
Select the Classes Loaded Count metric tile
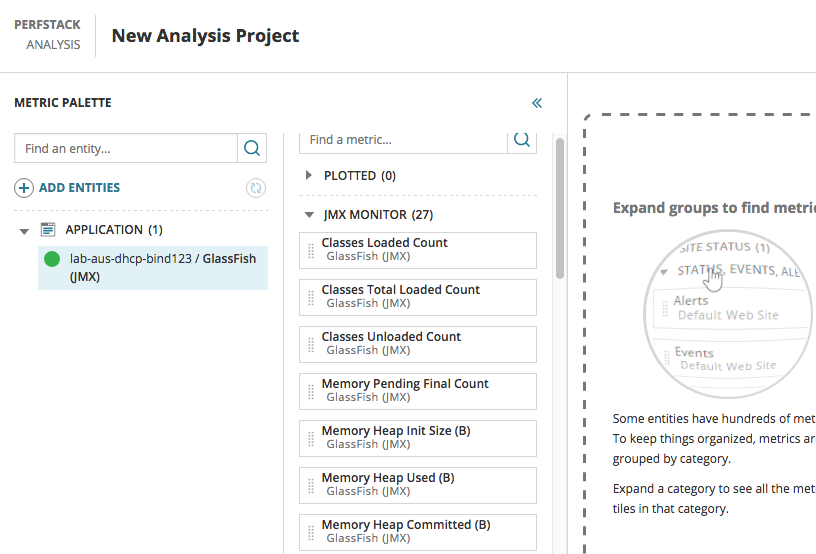pyautogui.click(x=418, y=251)
